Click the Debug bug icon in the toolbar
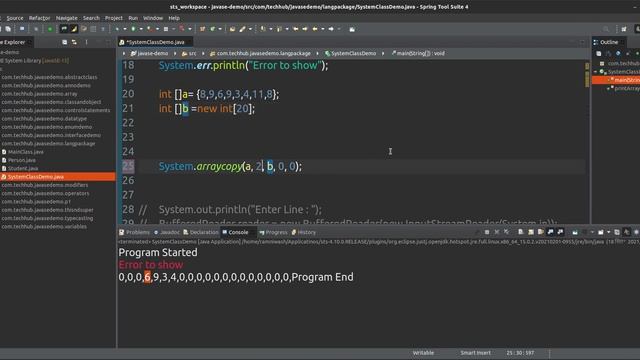Image resolution: width=640 pixels, height=360 pixels. pos(117,29)
